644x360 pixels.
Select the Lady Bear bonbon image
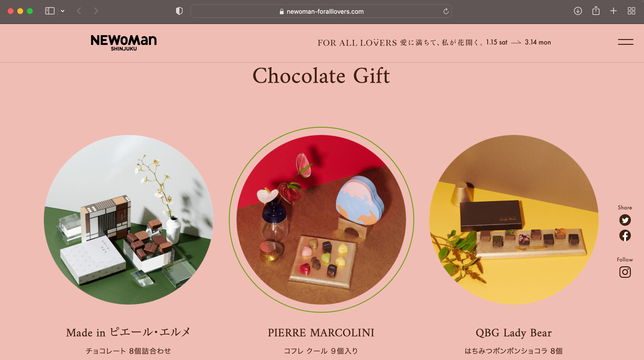[514, 220]
